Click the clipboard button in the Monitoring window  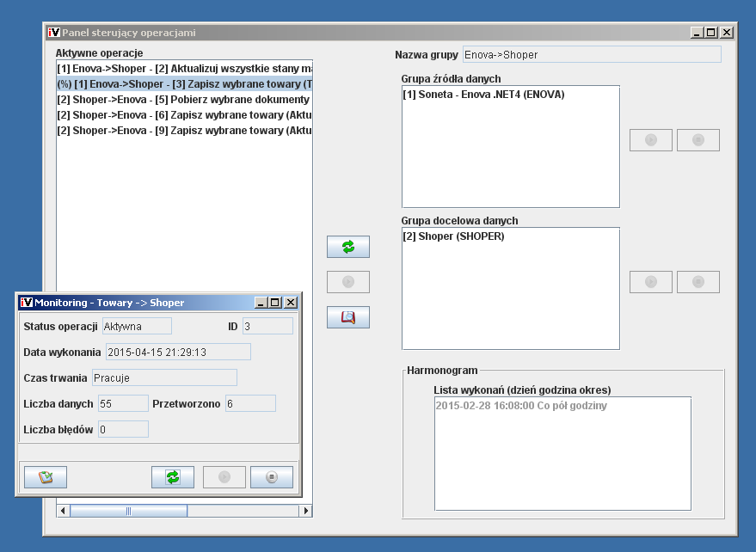[46, 477]
